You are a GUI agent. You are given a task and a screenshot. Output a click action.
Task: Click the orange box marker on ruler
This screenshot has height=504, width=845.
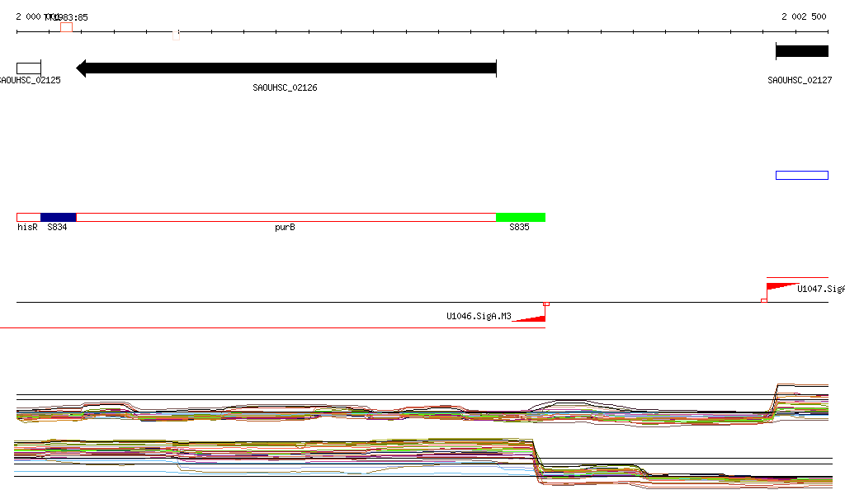pyautogui.click(x=66, y=27)
